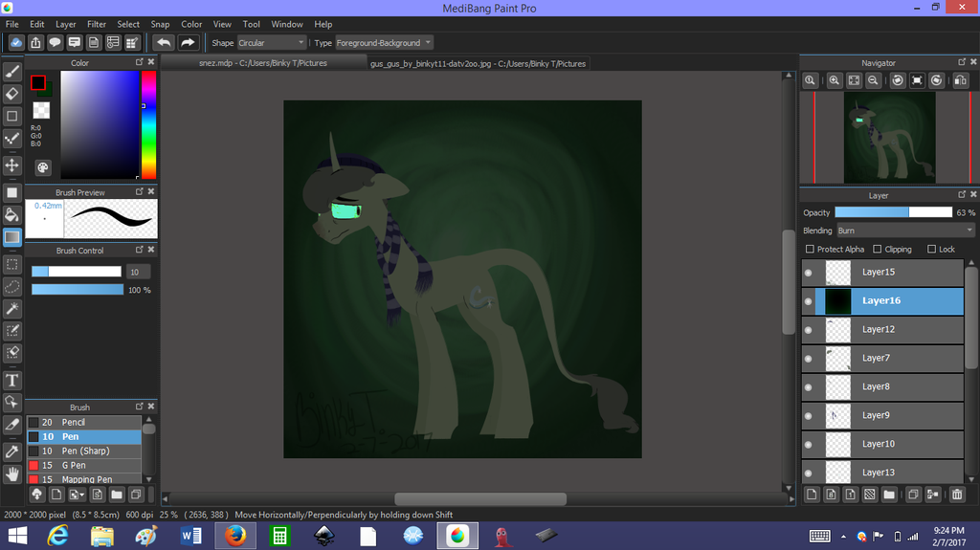The width and height of the screenshot is (980, 550).
Task: Open the Snap menu
Action: pyautogui.click(x=160, y=24)
